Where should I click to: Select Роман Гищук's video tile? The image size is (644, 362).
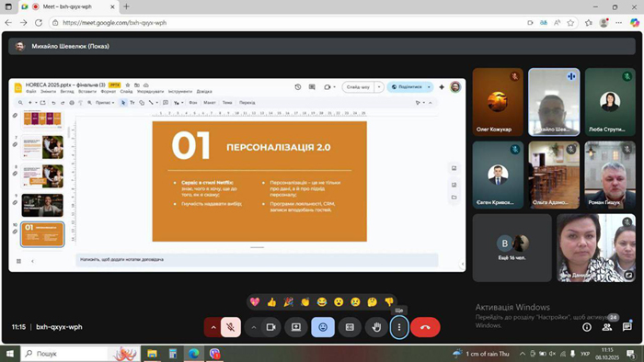[x=610, y=175]
